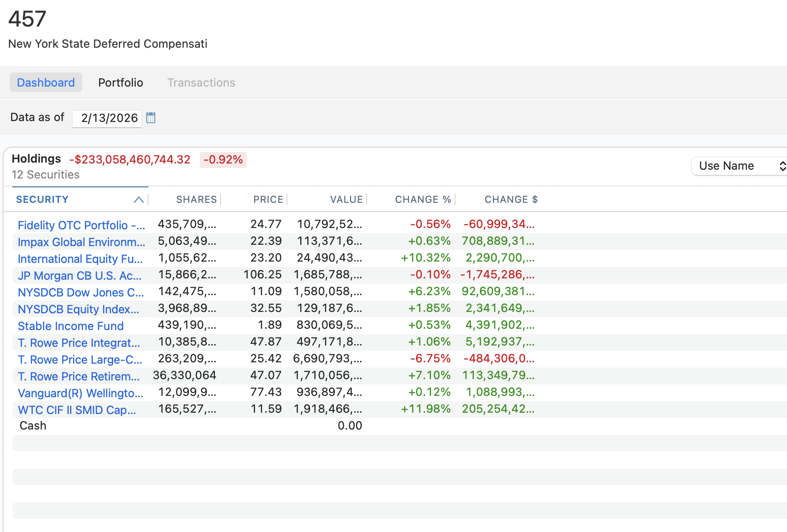The height and width of the screenshot is (532, 787).
Task: Click the Holdings panel title
Action: pos(36,159)
